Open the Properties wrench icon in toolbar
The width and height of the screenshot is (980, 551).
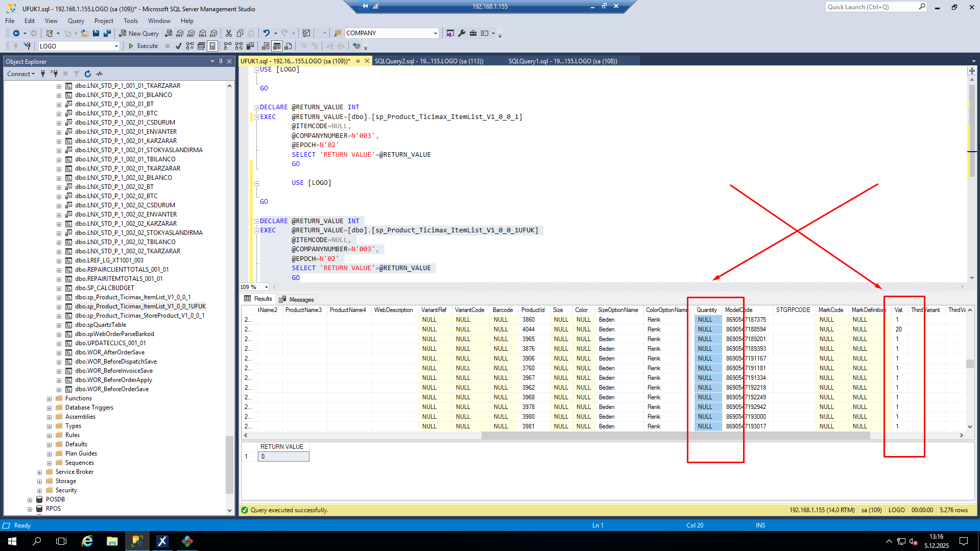pos(462,33)
